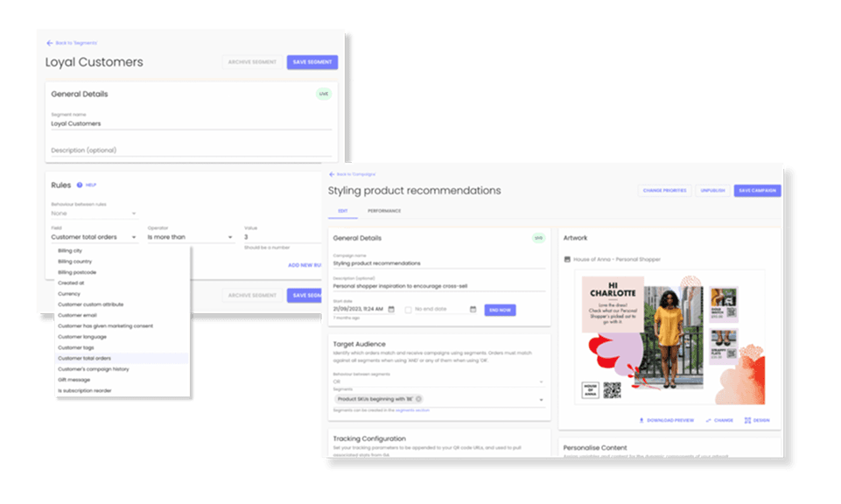Click the Rules help question-mark icon
Viewport: 841px width, 504px height.
point(80,185)
